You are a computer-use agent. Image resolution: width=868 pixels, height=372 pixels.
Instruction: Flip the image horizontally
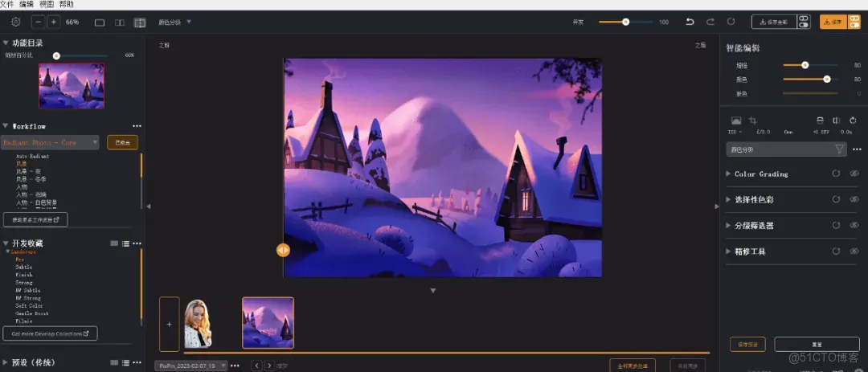pos(837,121)
